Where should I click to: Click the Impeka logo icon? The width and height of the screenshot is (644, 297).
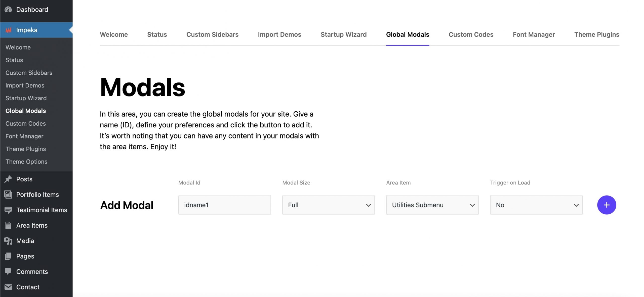pos(9,30)
